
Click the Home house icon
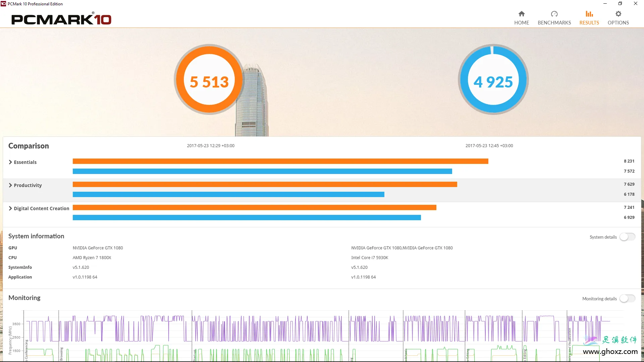tap(521, 14)
